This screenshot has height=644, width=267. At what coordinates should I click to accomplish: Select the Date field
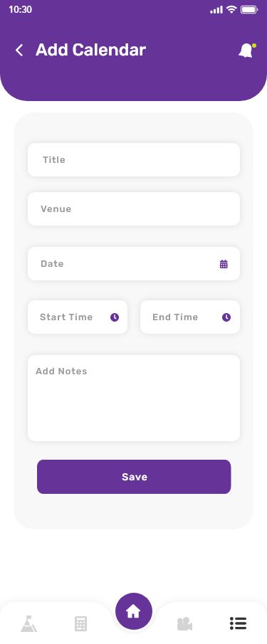[134, 264]
